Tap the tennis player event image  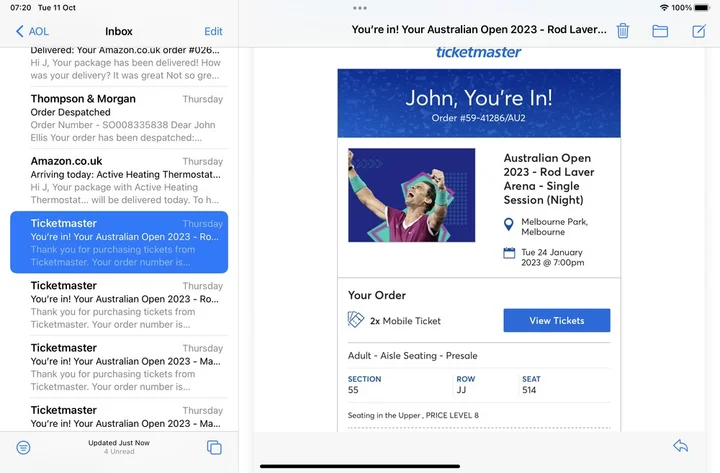pos(411,195)
